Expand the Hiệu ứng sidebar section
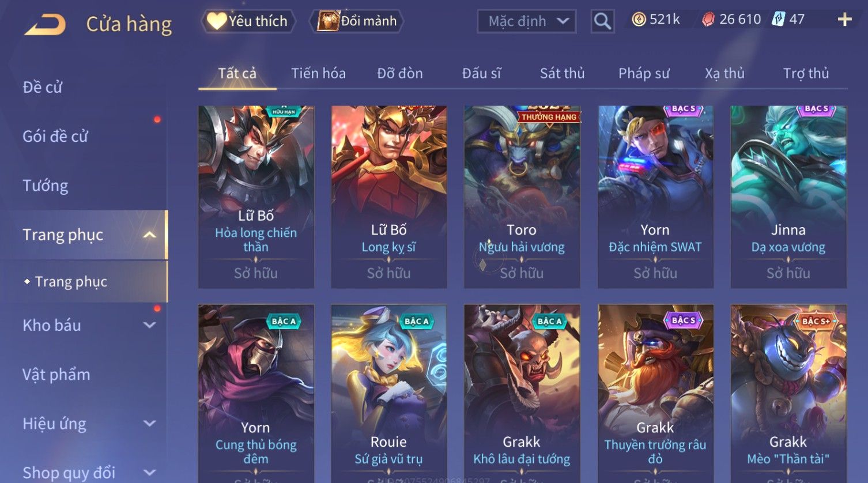 pyautogui.click(x=149, y=424)
